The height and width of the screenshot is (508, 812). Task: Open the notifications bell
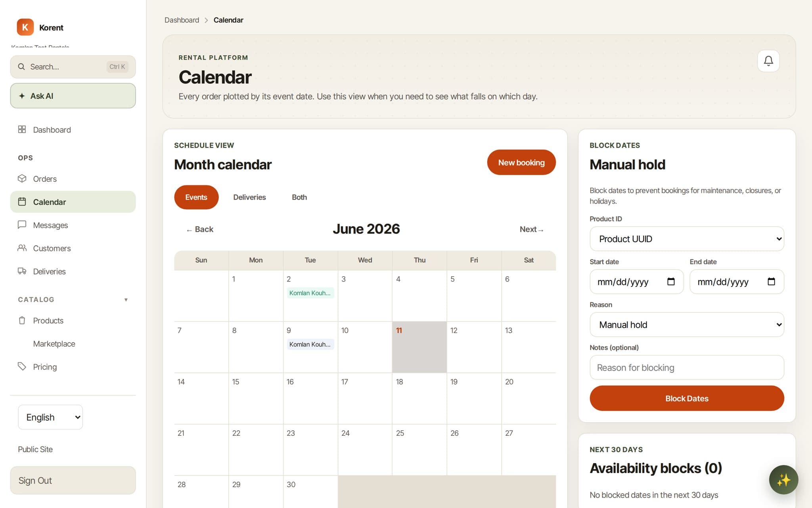768,61
